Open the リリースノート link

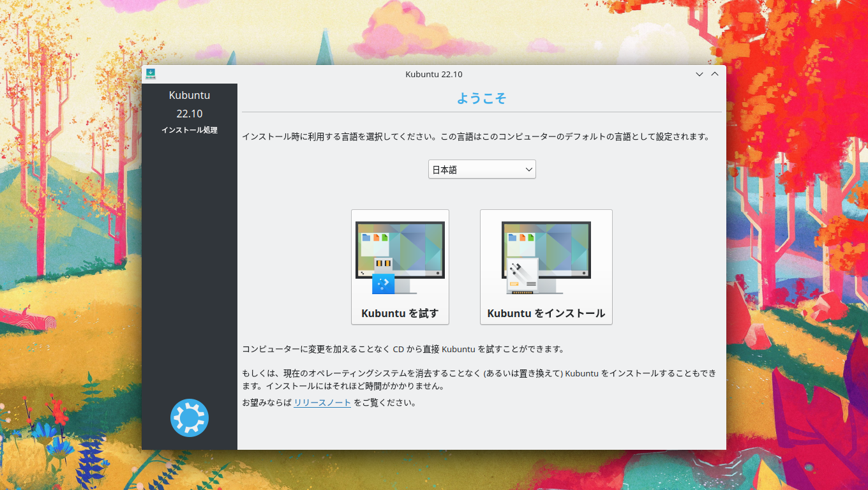pyautogui.click(x=322, y=403)
